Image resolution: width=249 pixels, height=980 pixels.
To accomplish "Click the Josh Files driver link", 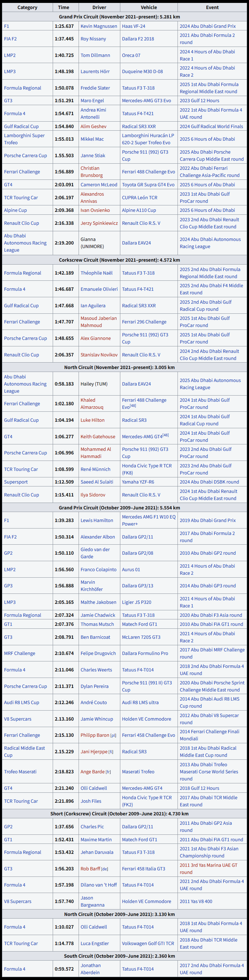I will tap(91, 801).
